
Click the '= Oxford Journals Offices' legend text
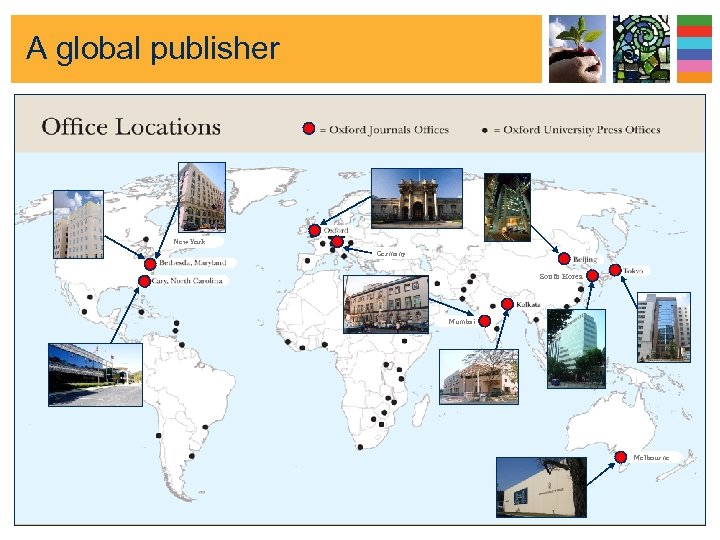pyautogui.click(x=384, y=130)
